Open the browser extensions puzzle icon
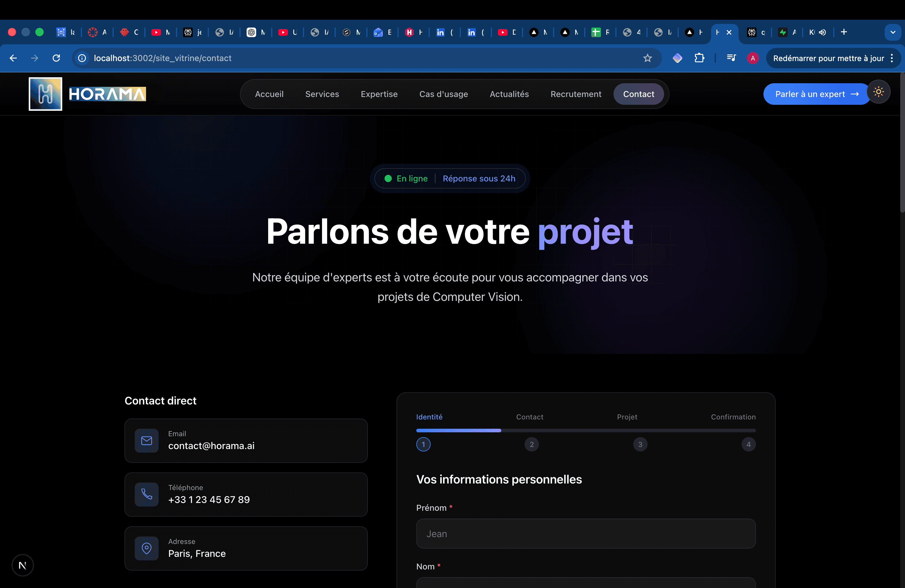This screenshot has width=905, height=588. [700, 58]
